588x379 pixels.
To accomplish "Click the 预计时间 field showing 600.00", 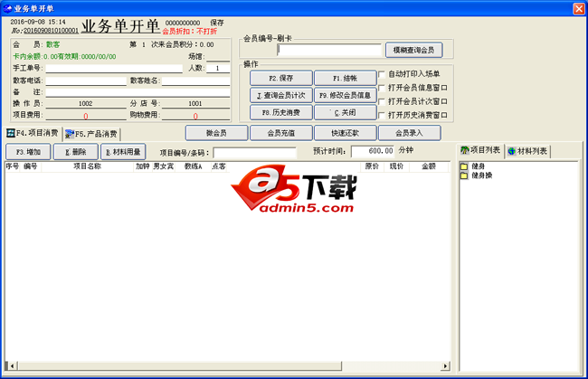I will click(373, 151).
